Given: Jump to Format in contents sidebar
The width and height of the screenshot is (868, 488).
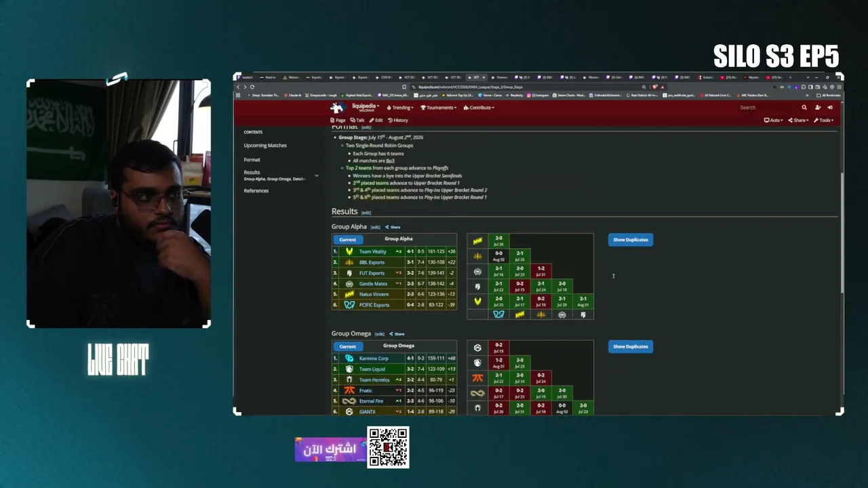Looking at the screenshot, I should pos(252,160).
